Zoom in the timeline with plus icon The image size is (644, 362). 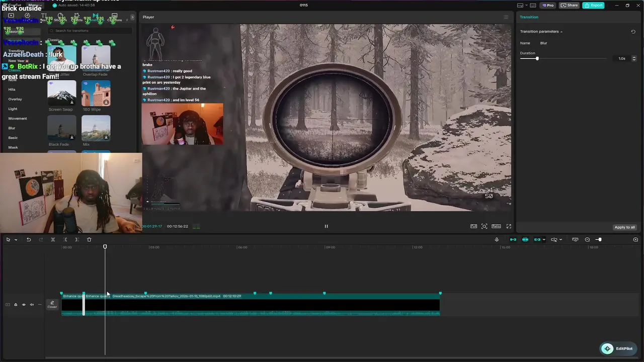click(x=635, y=240)
